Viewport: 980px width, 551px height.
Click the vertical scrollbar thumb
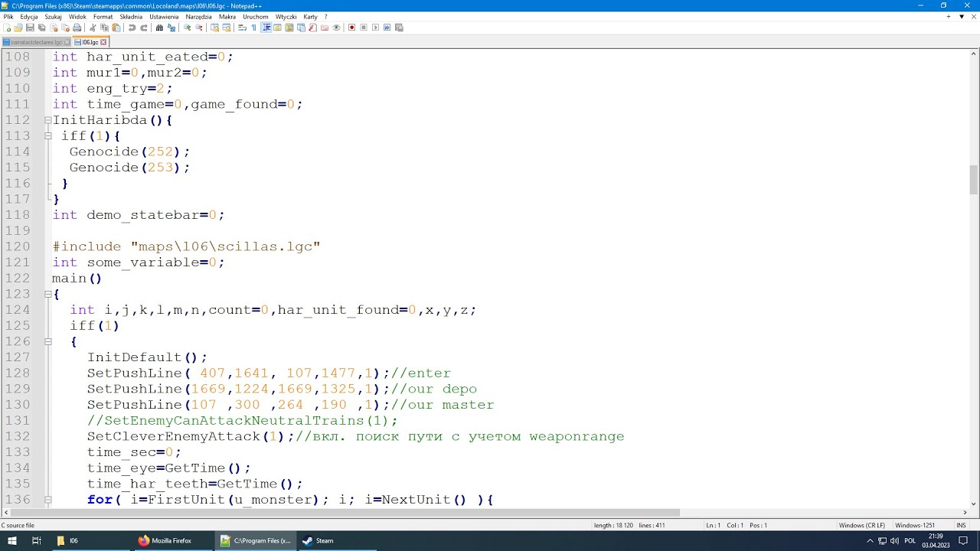974,179
